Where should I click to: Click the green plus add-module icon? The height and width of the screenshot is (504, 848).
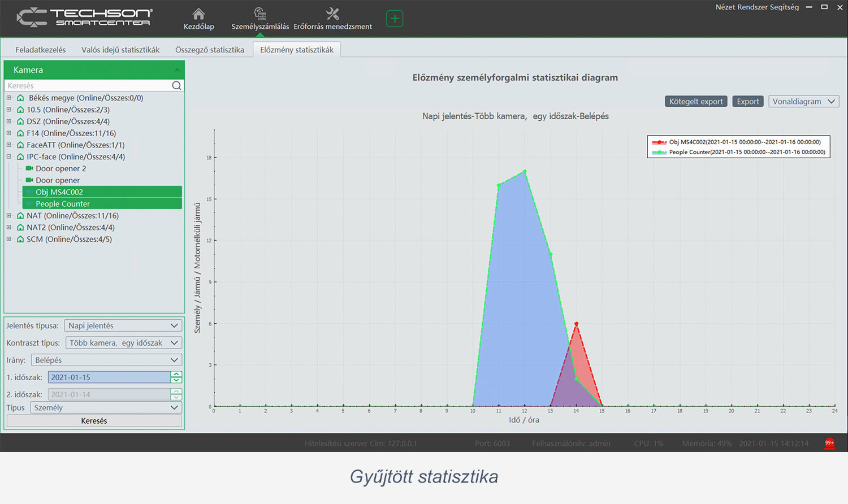395,19
